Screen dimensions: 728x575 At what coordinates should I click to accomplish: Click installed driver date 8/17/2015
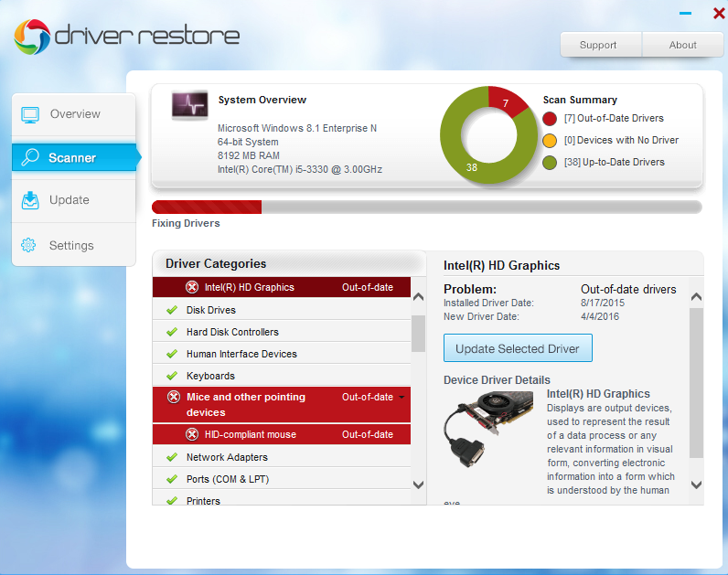[x=602, y=303]
